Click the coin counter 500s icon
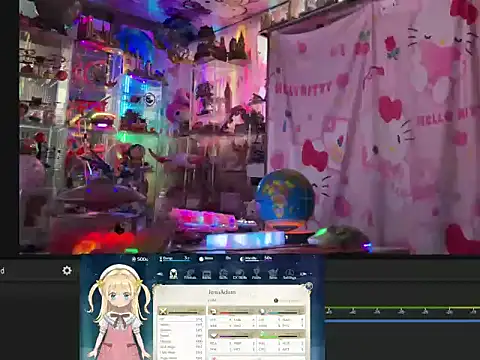 pos(134,259)
